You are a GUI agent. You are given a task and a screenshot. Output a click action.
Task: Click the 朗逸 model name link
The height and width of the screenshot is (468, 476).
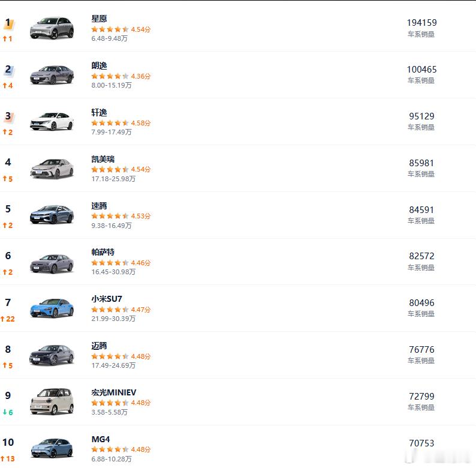point(100,65)
